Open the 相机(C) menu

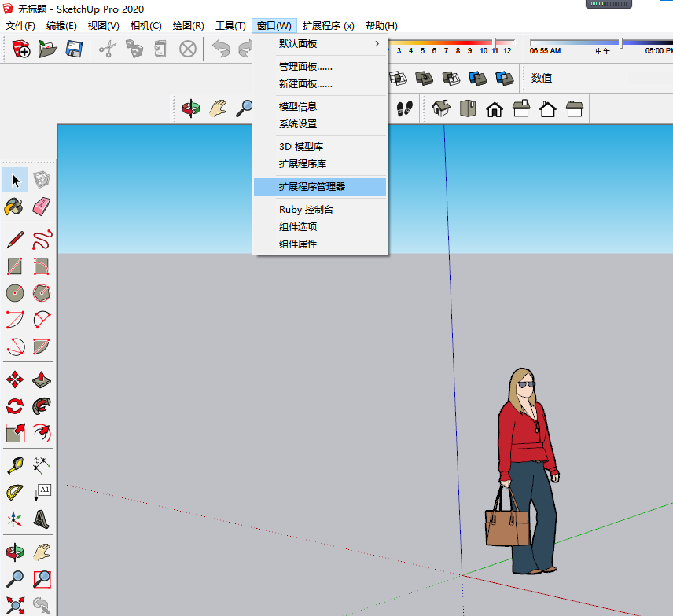(145, 26)
